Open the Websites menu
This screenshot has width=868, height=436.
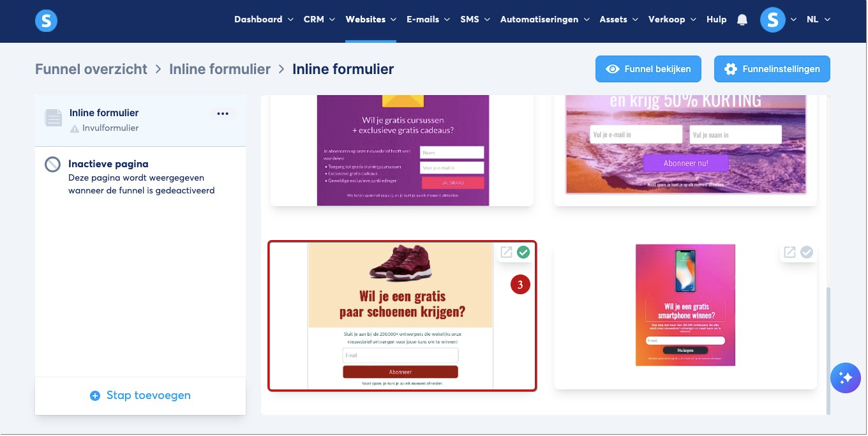tap(371, 20)
